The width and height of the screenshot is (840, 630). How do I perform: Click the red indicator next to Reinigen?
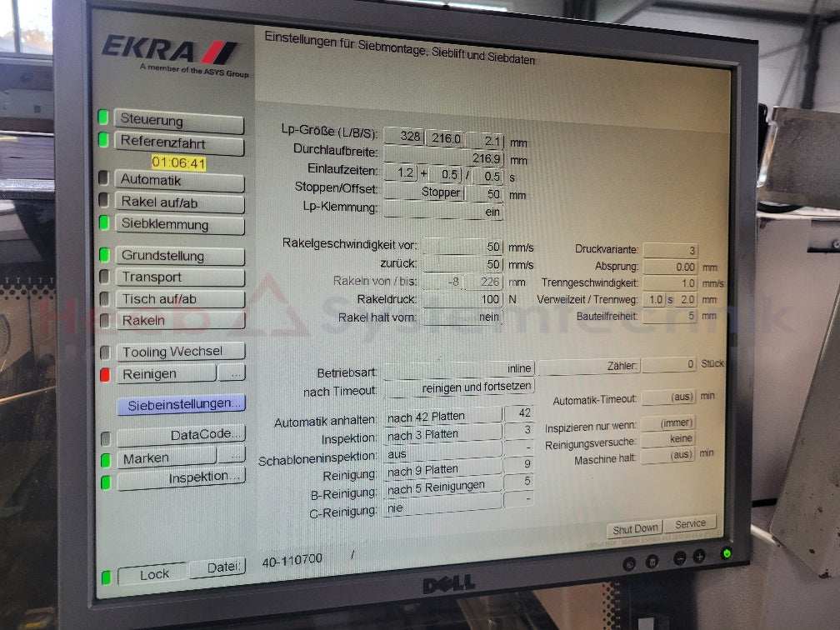point(105,374)
